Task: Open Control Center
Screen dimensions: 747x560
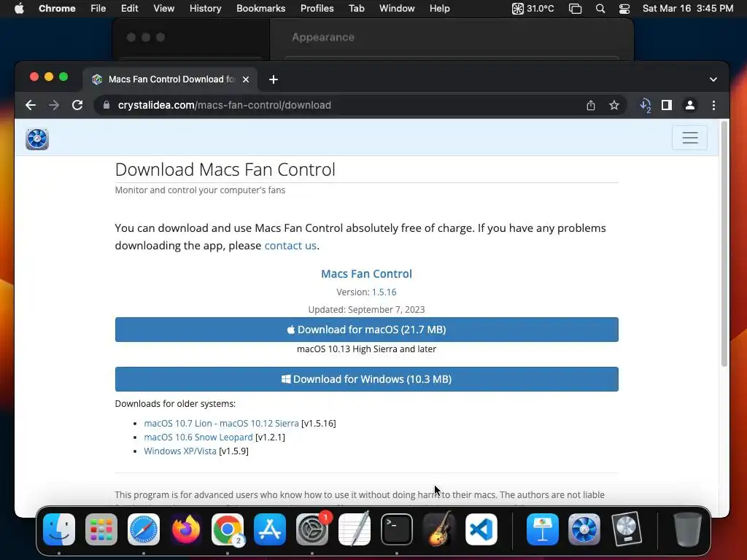Action: pos(624,9)
